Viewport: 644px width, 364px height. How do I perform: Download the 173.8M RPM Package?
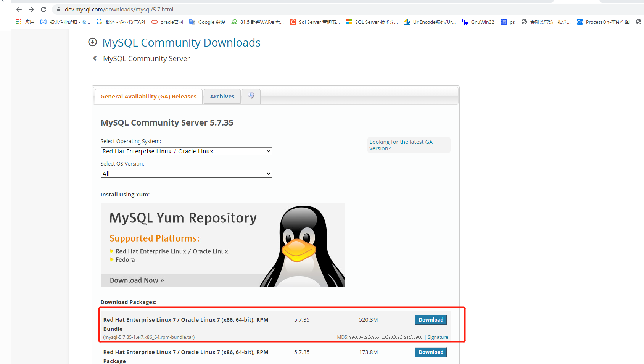tap(431, 352)
